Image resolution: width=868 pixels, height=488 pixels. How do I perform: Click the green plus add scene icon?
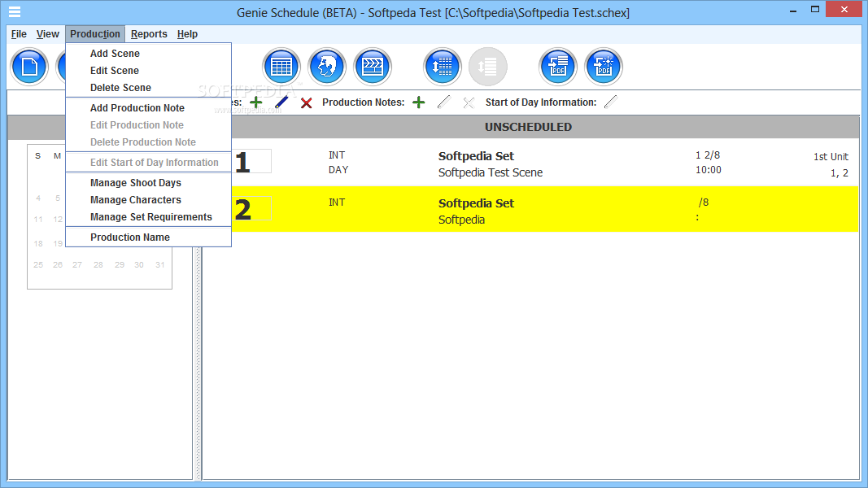click(x=255, y=102)
